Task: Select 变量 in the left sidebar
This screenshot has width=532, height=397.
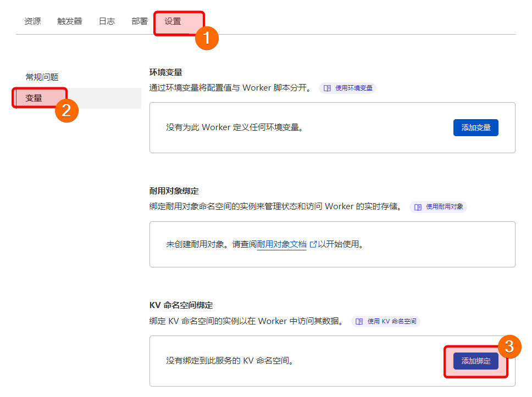Action: (34, 98)
